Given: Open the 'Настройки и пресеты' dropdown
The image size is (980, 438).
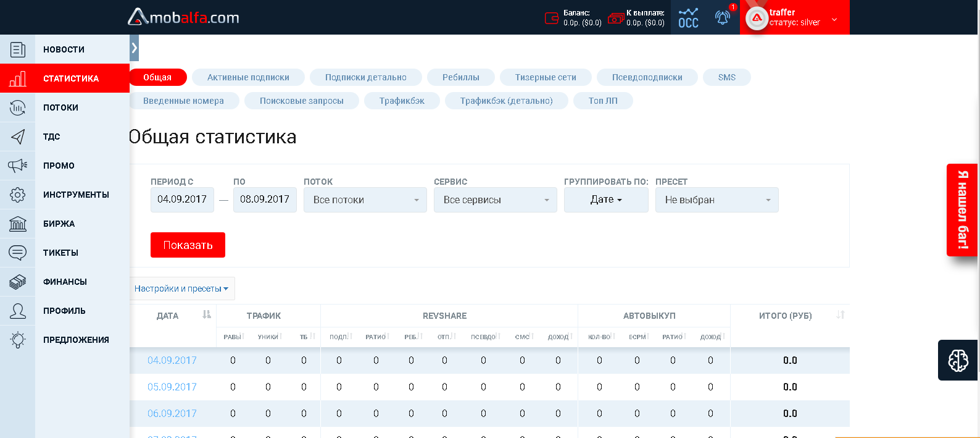Looking at the screenshot, I should [181, 288].
